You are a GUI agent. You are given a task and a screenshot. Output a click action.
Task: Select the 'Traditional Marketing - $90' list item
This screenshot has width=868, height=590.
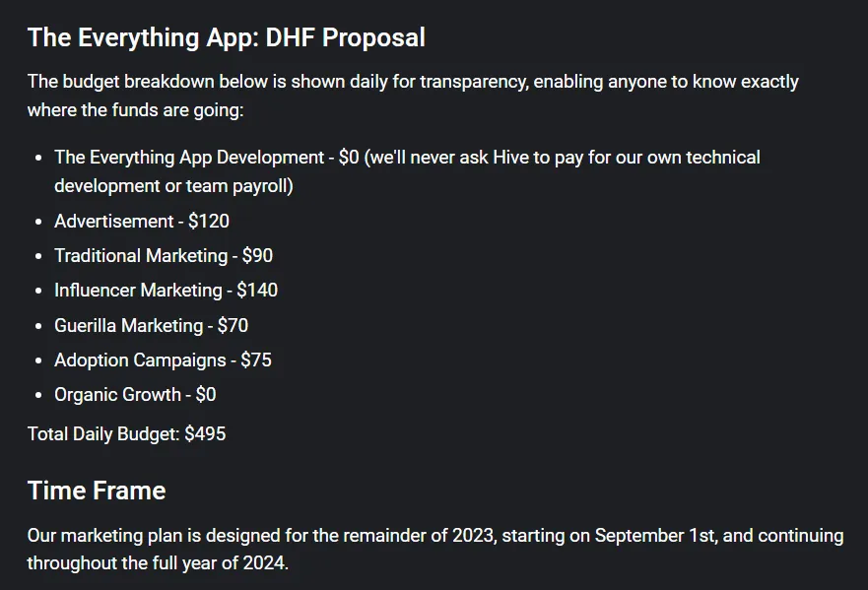(164, 256)
